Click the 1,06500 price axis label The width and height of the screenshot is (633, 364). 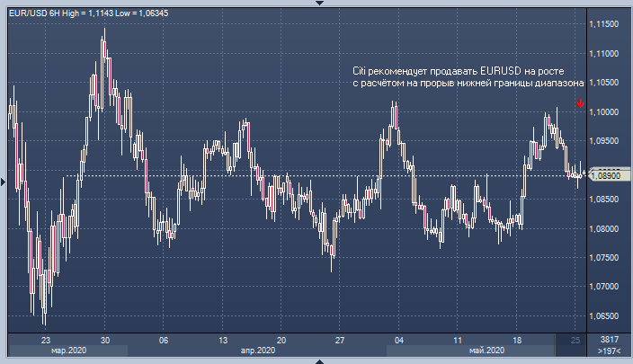(608, 316)
